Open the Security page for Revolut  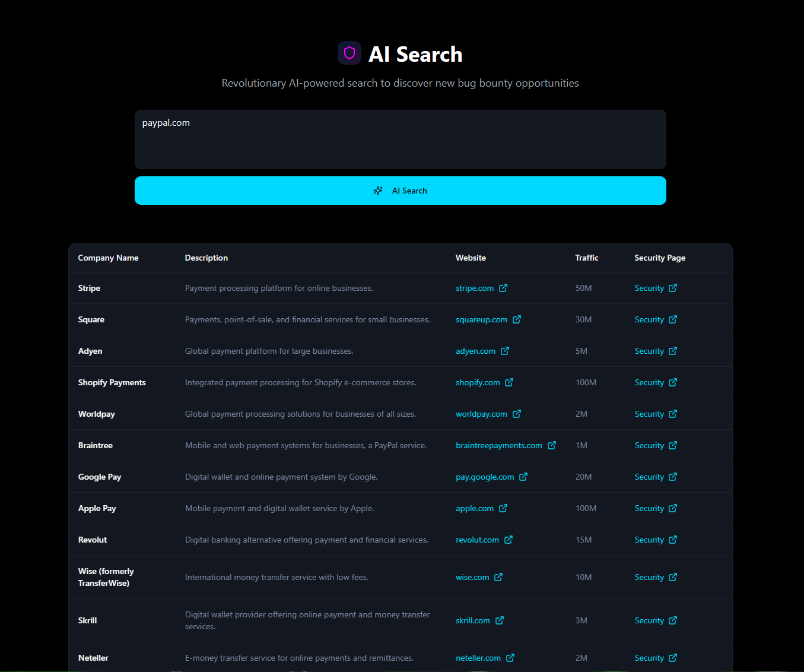(649, 540)
